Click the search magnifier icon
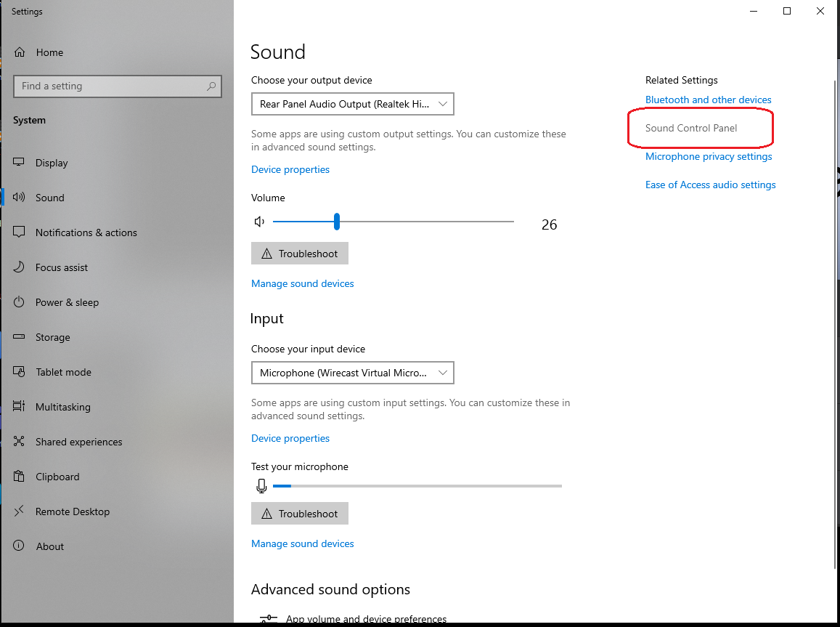 click(x=211, y=86)
